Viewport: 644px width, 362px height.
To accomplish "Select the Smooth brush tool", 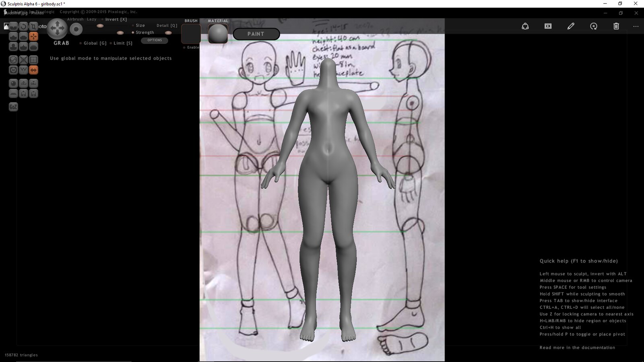I will point(33,47).
